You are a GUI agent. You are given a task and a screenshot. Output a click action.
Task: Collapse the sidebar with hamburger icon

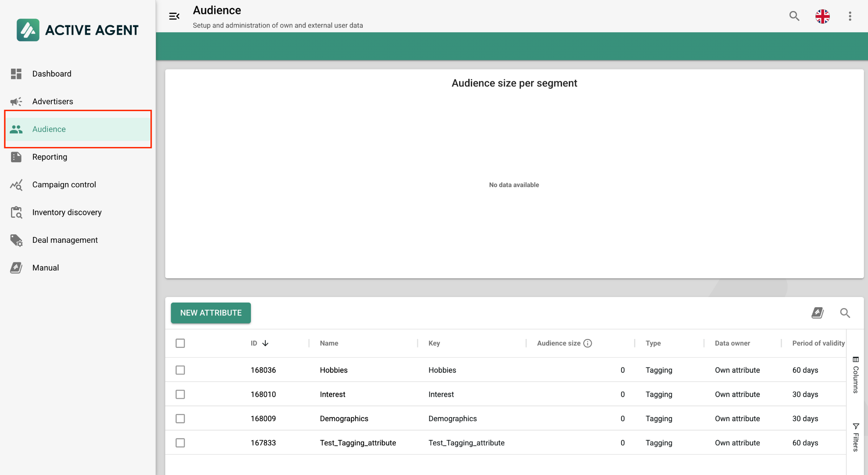point(174,16)
